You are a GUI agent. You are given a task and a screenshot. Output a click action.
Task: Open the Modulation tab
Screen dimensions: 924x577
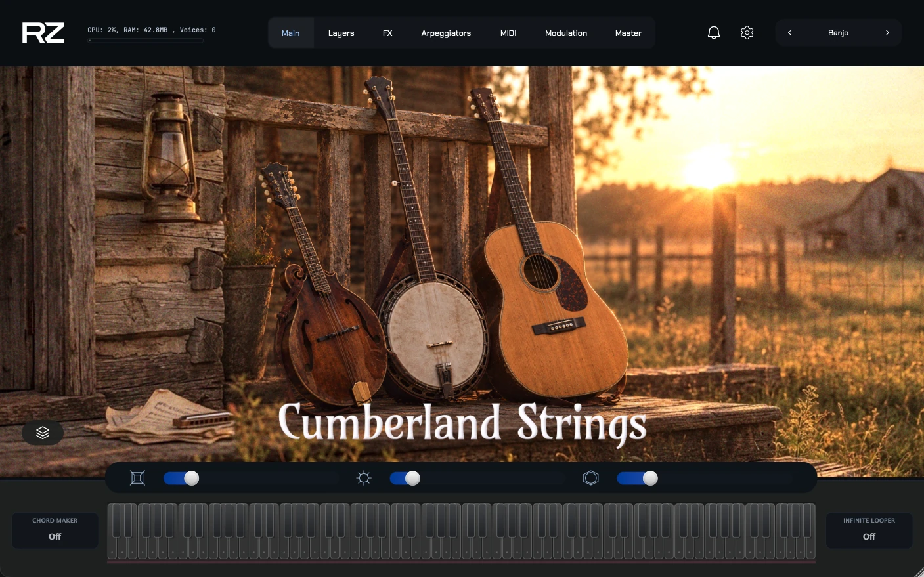[x=566, y=33]
